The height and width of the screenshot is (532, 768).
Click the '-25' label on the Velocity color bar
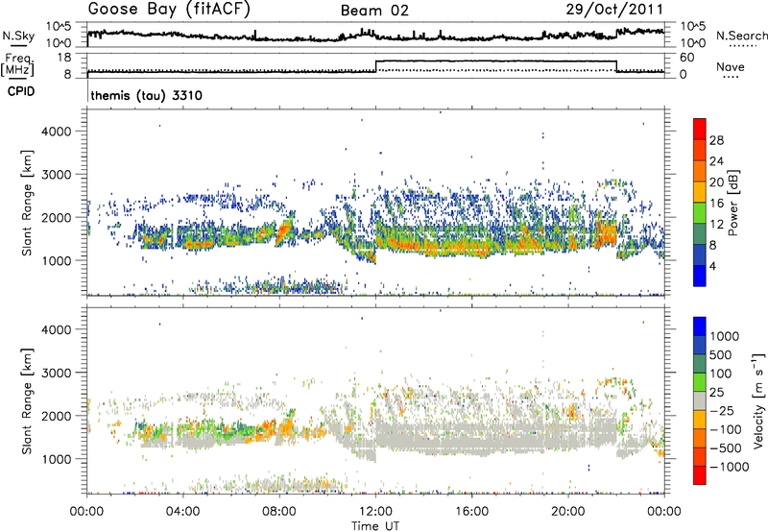click(x=722, y=410)
